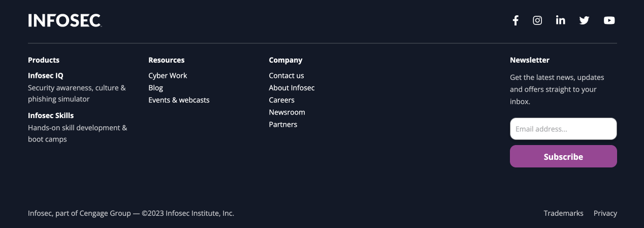
Task: Open the Infosec Facebook page icon
Action: 516,20
